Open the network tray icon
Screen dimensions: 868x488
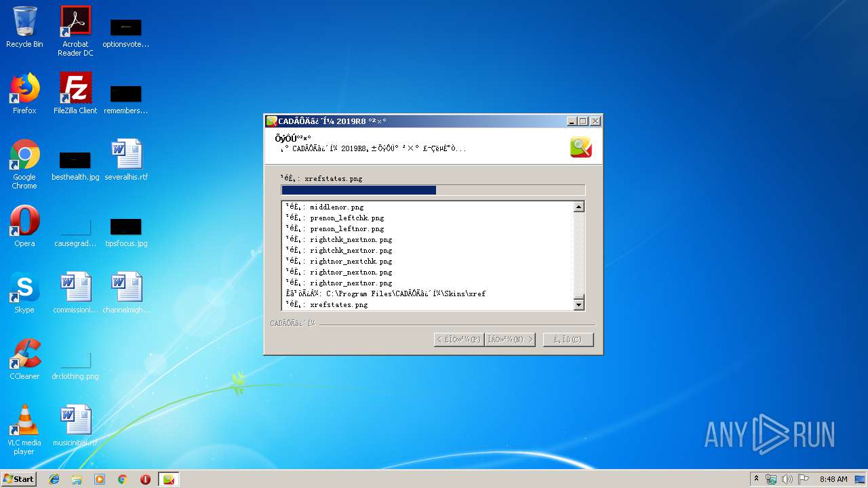pyautogui.click(x=771, y=479)
